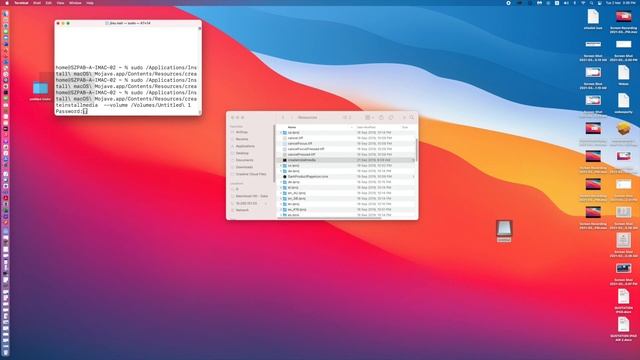Click the Finder horizontal scrollbar

point(330,218)
